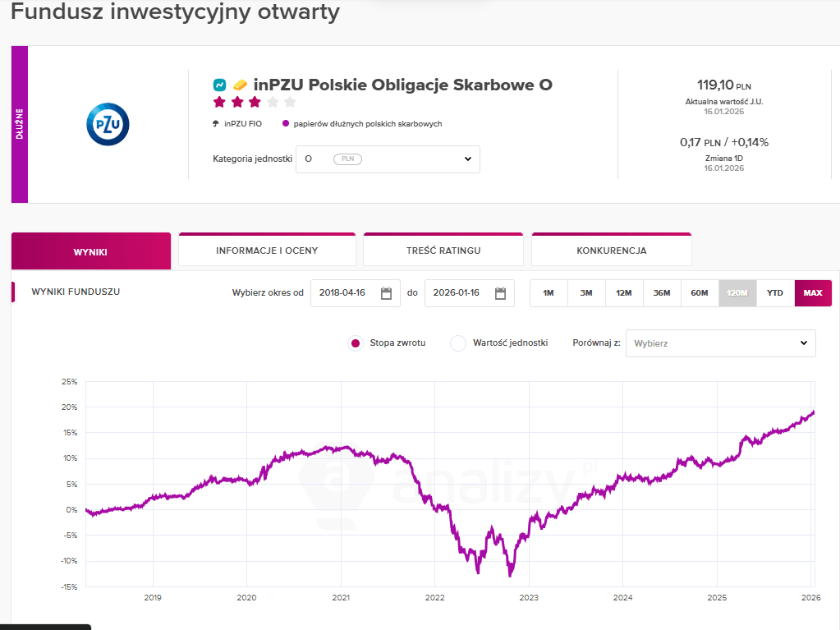Click papierów dłużnych polskich skarbowych category link
Image resolution: width=840 pixels, height=630 pixels.
point(368,124)
